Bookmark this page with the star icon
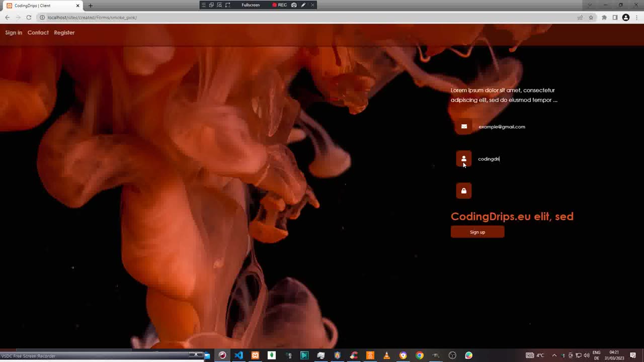 (x=591, y=18)
